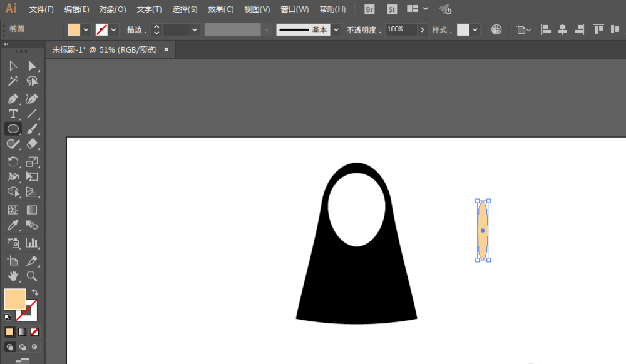Screen dimensions: 626x364
Task: Activate the Hand tool
Action: [x=13, y=276]
